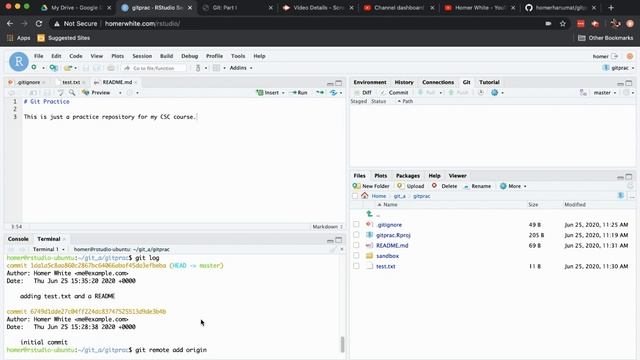Click the go-up-directory green arrow icon

(x=369, y=214)
